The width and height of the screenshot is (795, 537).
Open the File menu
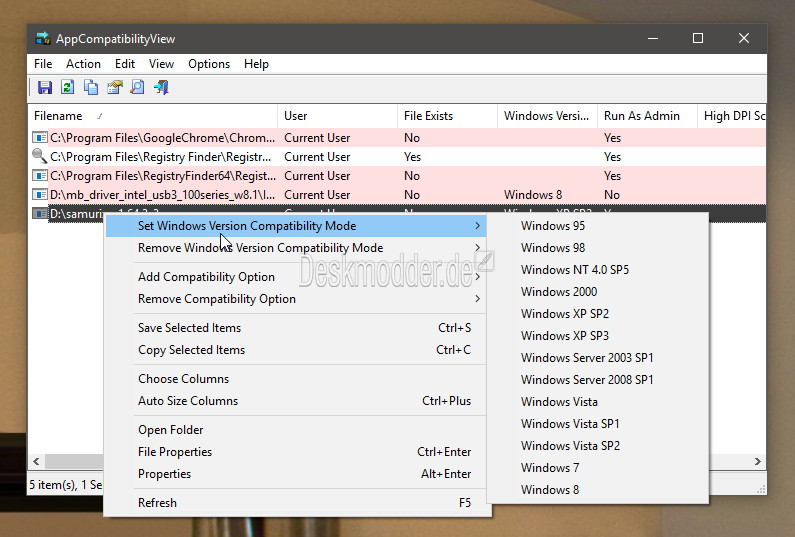coord(43,64)
